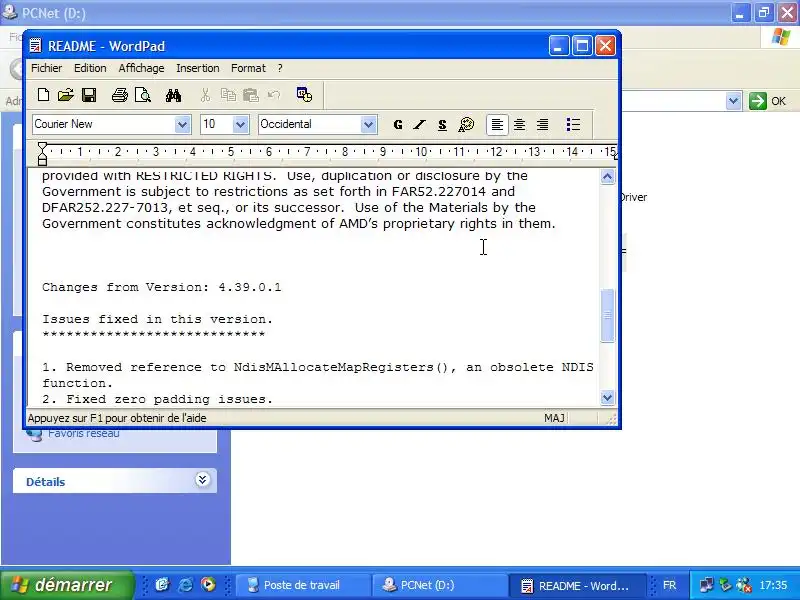Launch Internet Explorer from quick launch
This screenshot has height=600, width=800.
[185, 585]
